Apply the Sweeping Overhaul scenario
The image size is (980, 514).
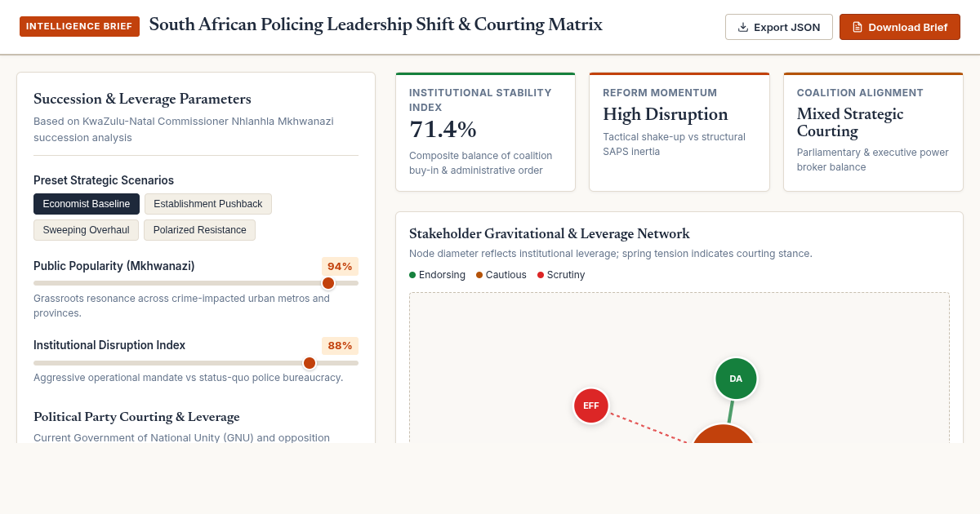86,230
